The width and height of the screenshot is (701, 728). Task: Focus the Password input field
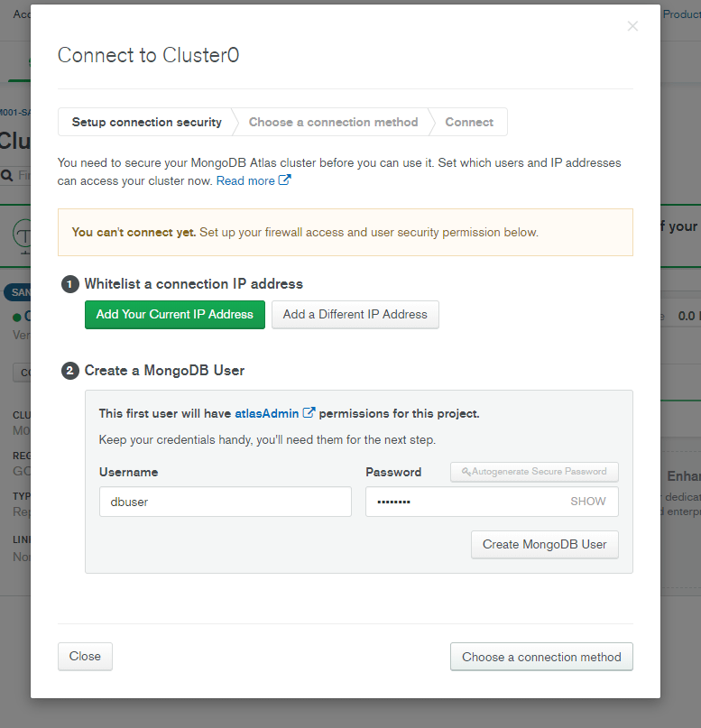coord(492,502)
